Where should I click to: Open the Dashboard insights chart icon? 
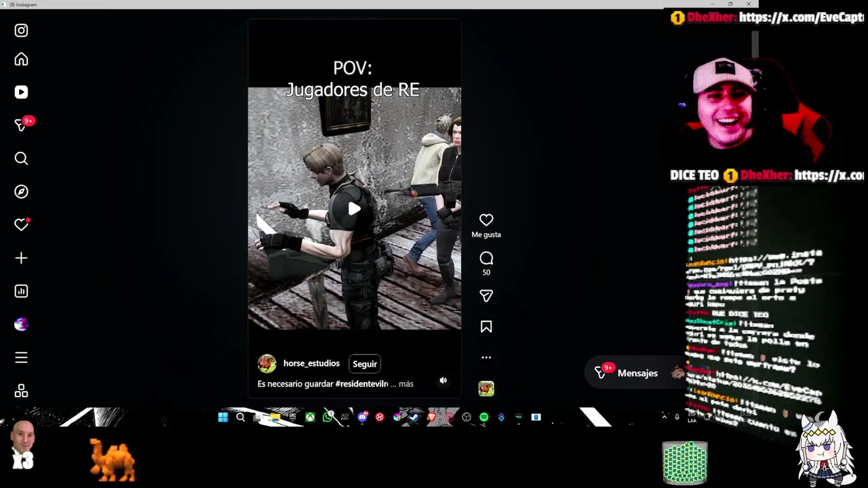[21, 291]
